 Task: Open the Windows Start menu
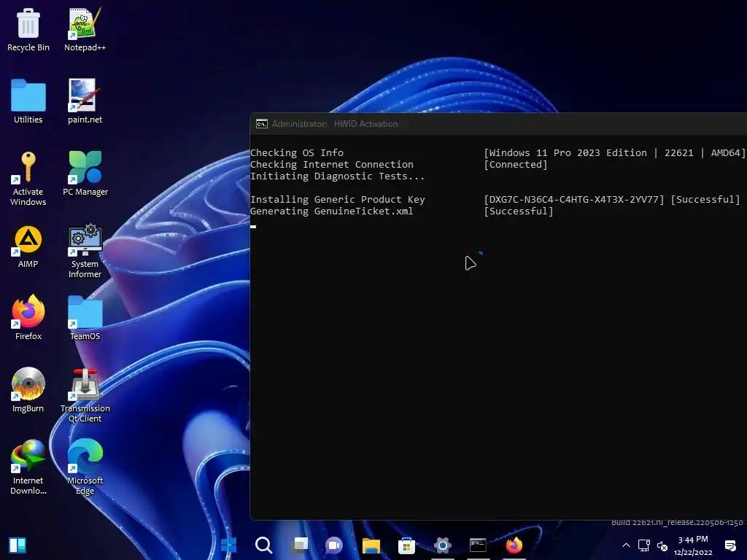tap(228, 545)
